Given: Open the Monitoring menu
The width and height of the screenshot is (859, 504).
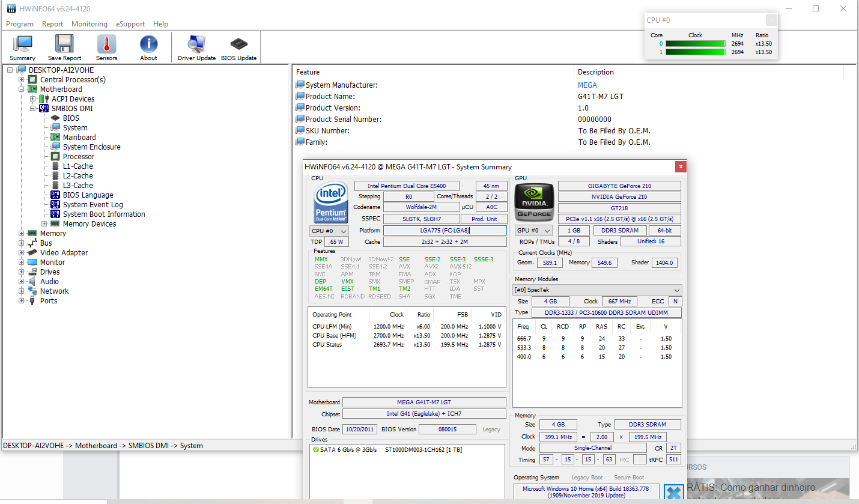Looking at the screenshot, I should click(90, 24).
